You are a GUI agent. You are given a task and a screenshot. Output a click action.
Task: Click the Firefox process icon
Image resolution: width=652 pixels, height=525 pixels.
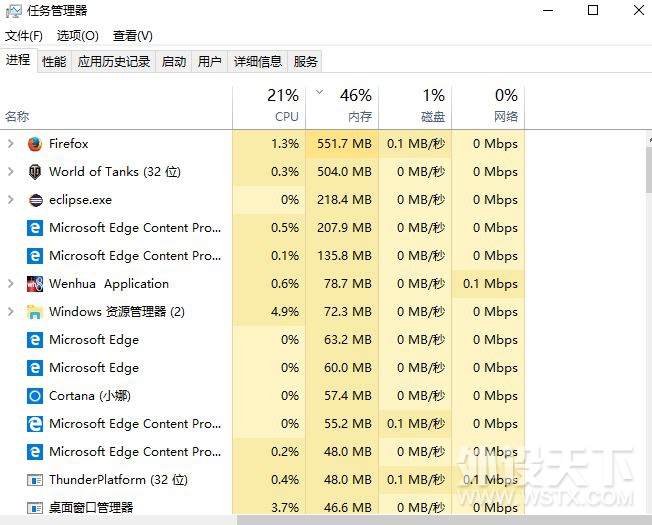click(x=35, y=144)
